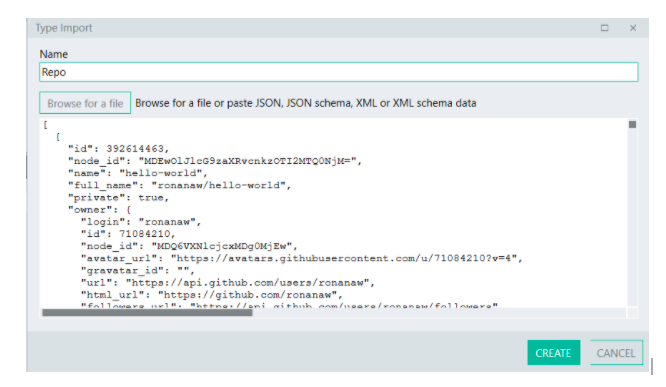Image resolution: width=666 pixels, height=387 pixels.
Task: Click the CREATE button
Action: [553, 353]
